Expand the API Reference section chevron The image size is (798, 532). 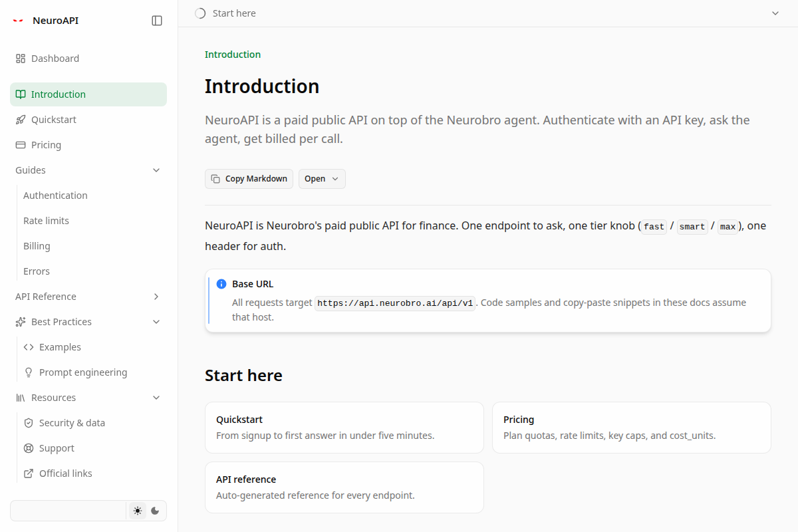click(156, 297)
